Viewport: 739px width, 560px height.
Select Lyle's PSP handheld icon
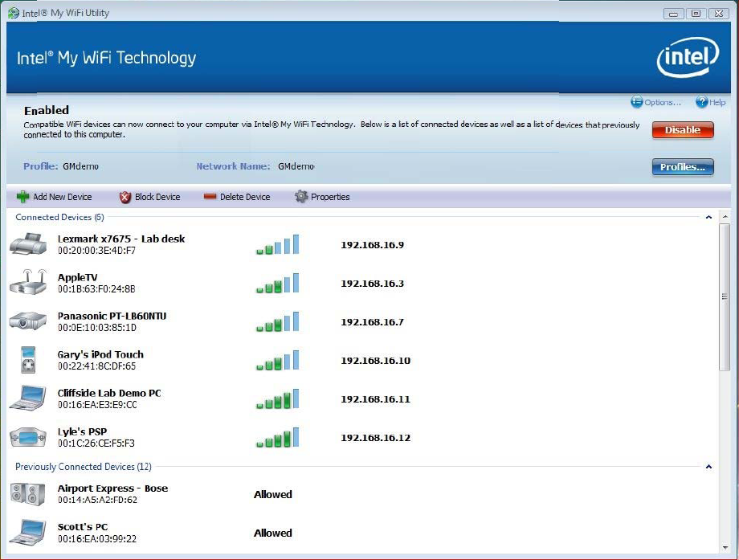[28, 437]
